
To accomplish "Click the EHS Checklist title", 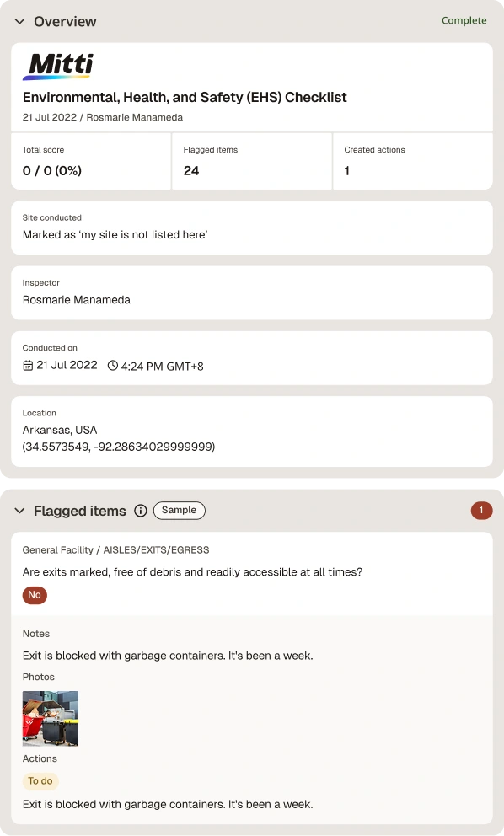I will [x=185, y=97].
